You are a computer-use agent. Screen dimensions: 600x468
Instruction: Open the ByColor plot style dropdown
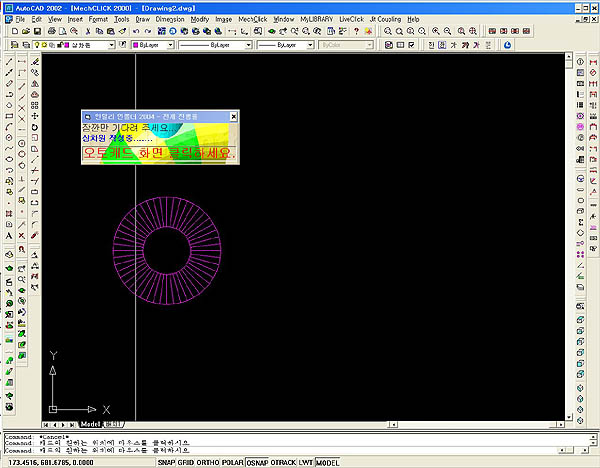coord(369,45)
